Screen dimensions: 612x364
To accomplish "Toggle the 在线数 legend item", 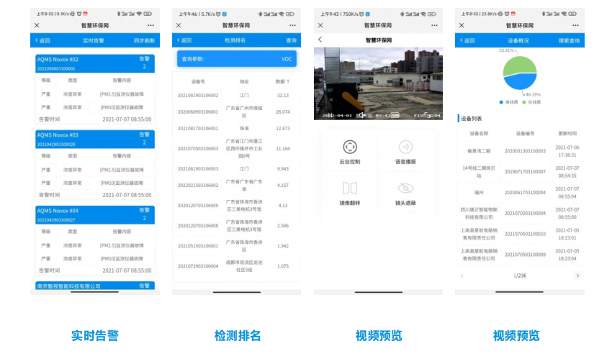I will tap(531, 102).
